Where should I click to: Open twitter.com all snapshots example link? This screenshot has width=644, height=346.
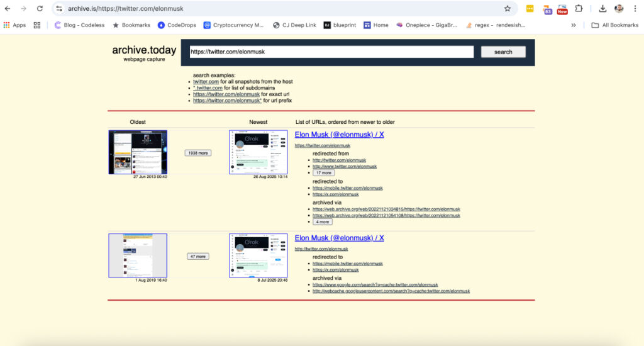click(x=206, y=82)
